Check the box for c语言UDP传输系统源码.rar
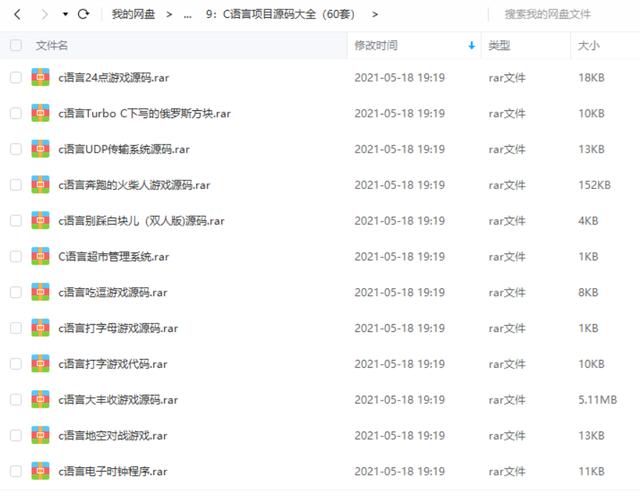The height and width of the screenshot is (498, 640). tap(16, 149)
